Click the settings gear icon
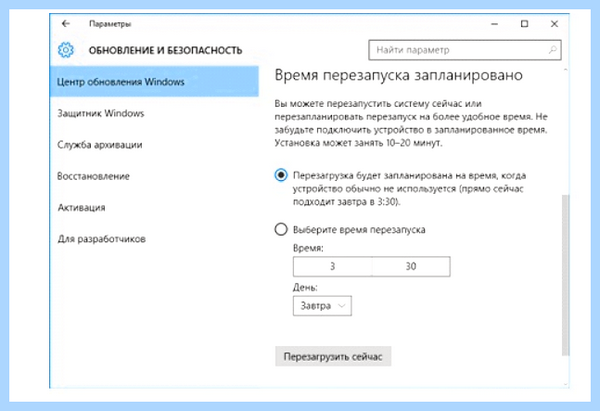 pyautogui.click(x=66, y=50)
